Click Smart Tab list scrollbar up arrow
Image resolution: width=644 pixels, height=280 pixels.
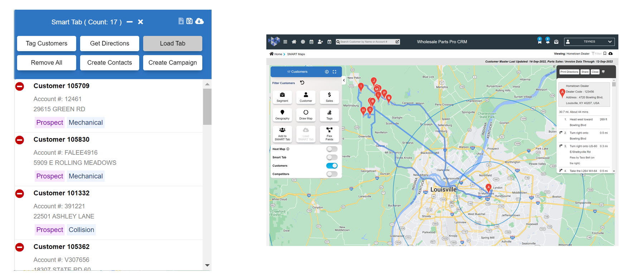pyautogui.click(x=207, y=84)
